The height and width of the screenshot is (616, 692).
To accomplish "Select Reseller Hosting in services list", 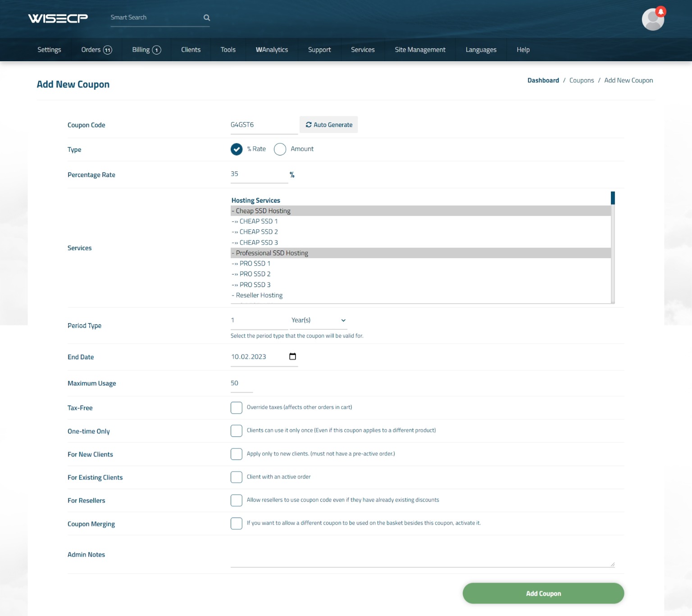I will pos(421,295).
